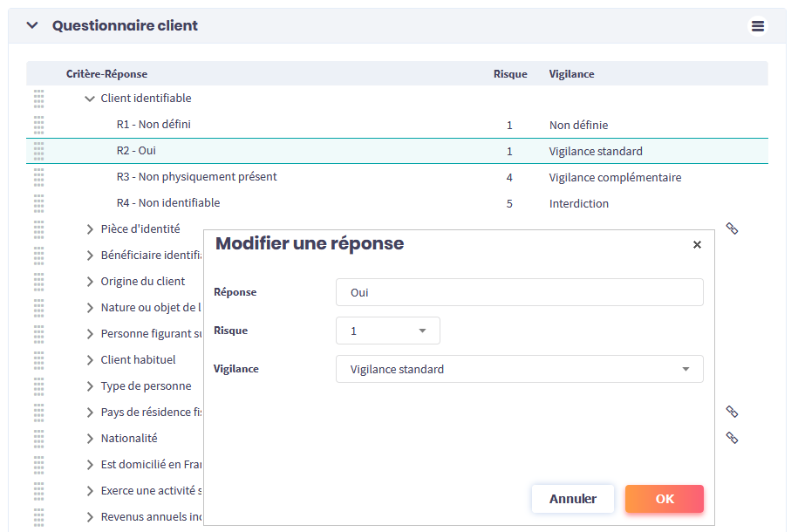Click the link icon beside Pièce d'identité
This screenshot has height=532, width=798.
click(x=733, y=228)
